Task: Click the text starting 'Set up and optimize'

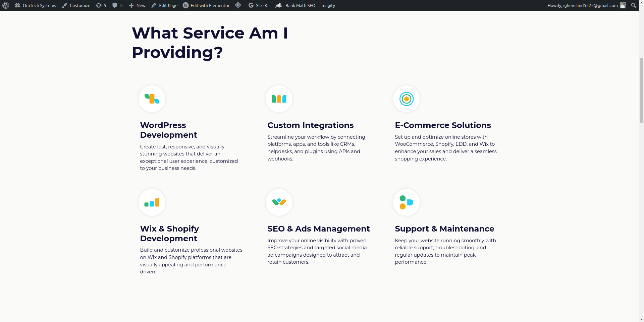Action: [446, 148]
